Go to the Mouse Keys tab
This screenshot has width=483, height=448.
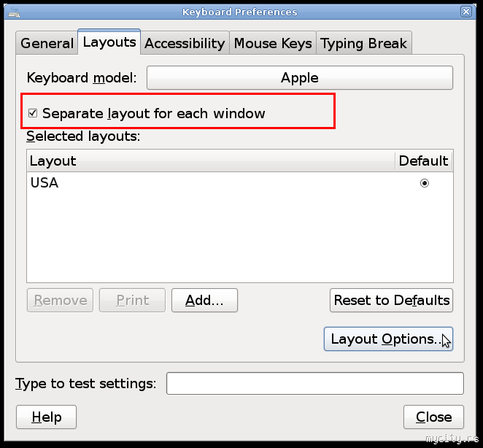click(272, 43)
